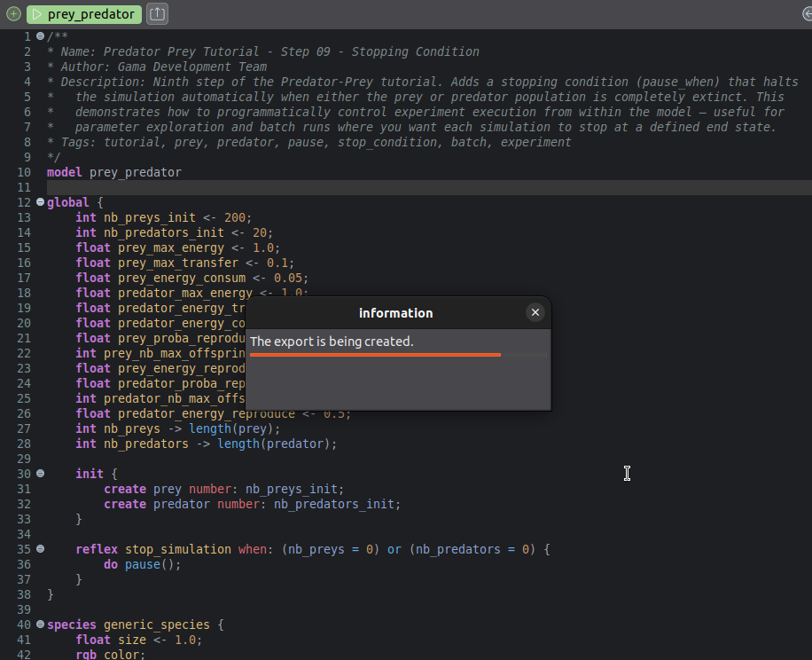Collapse the init block fold marker
Screen dimensions: 812x660
click(x=40, y=474)
